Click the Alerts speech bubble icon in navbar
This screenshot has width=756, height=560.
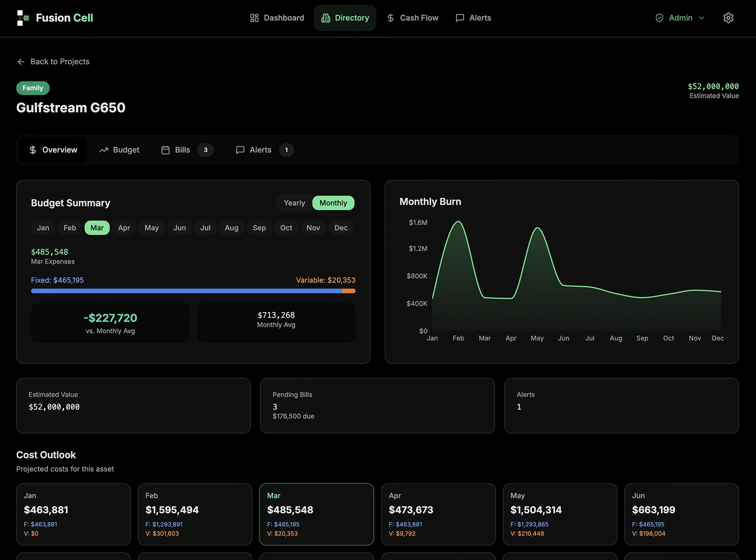click(x=460, y=18)
